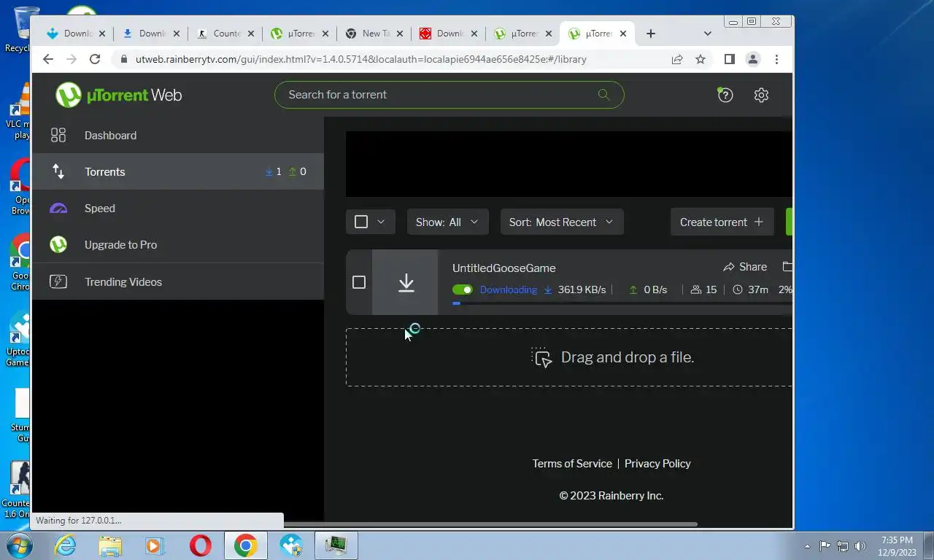Click the Speed gauge icon

pos(58,209)
